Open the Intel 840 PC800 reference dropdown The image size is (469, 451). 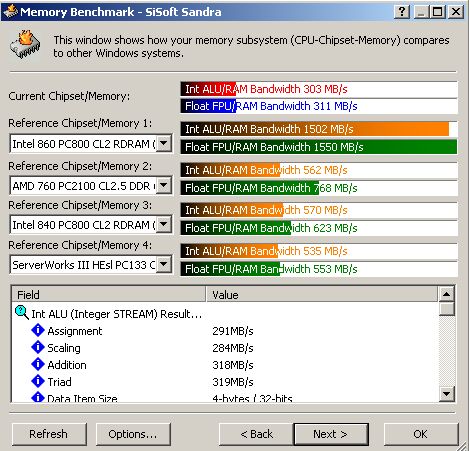tap(164, 224)
